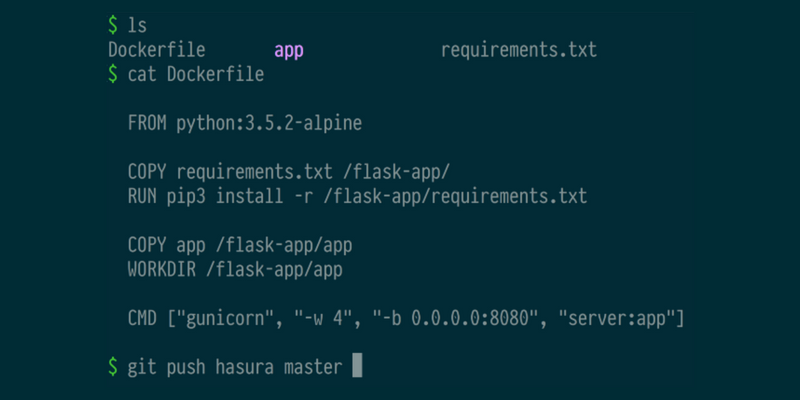
Task: Click the 'git push hasura master' command
Action: pos(235,367)
